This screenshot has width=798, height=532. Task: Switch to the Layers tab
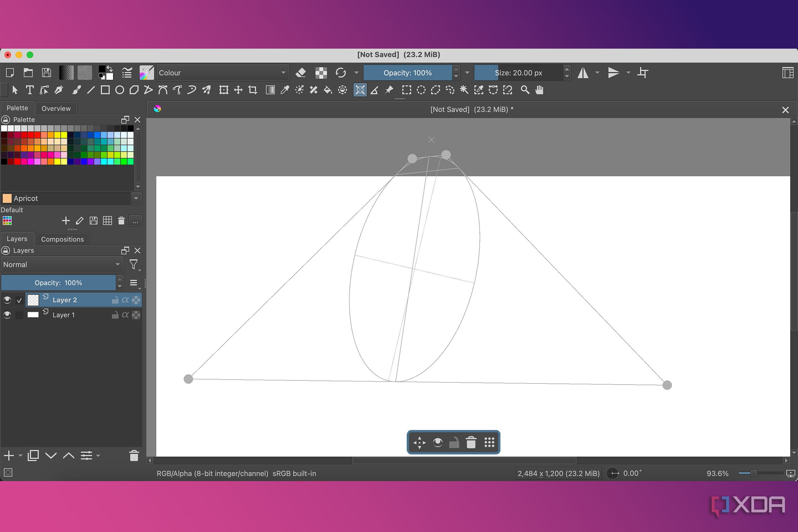pyautogui.click(x=17, y=239)
